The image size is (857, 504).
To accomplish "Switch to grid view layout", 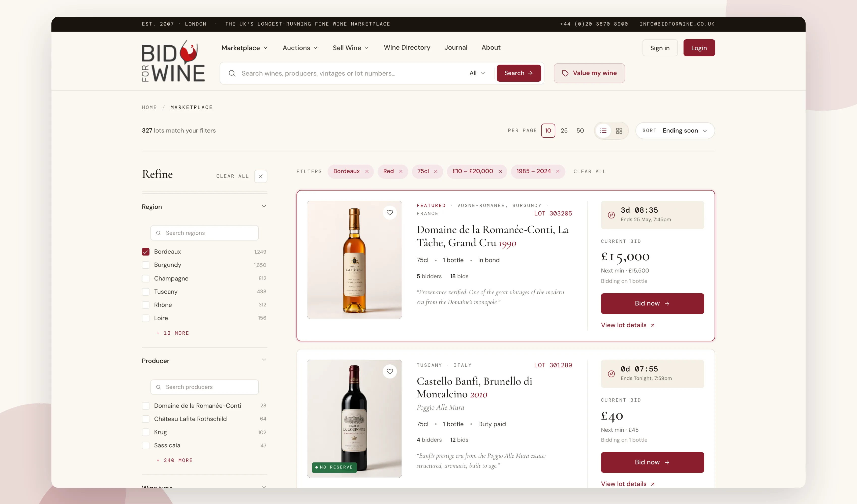I will point(619,131).
